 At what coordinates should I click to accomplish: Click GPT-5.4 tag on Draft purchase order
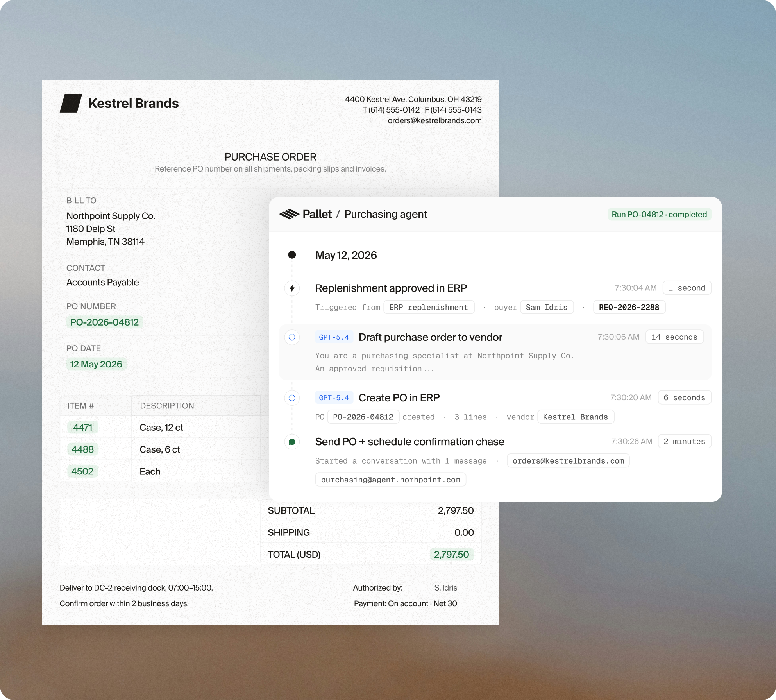coord(334,337)
